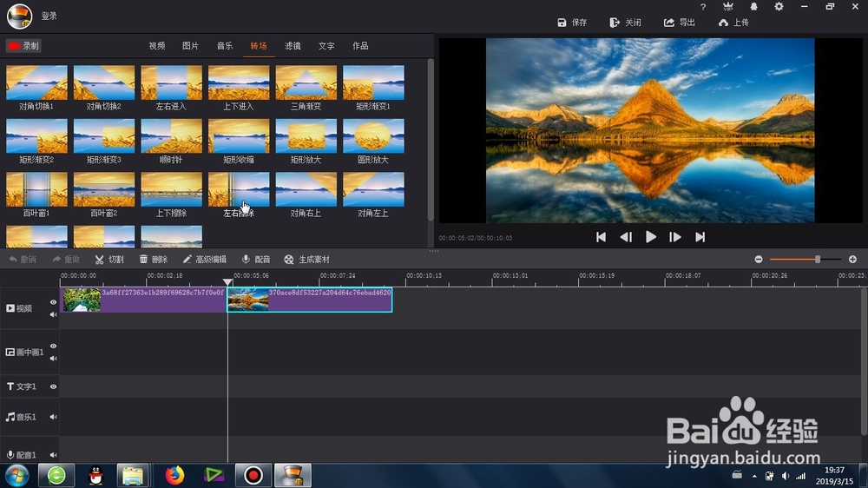Click the user avatar logo
The width and height of the screenshot is (868, 488).
coord(19,16)
